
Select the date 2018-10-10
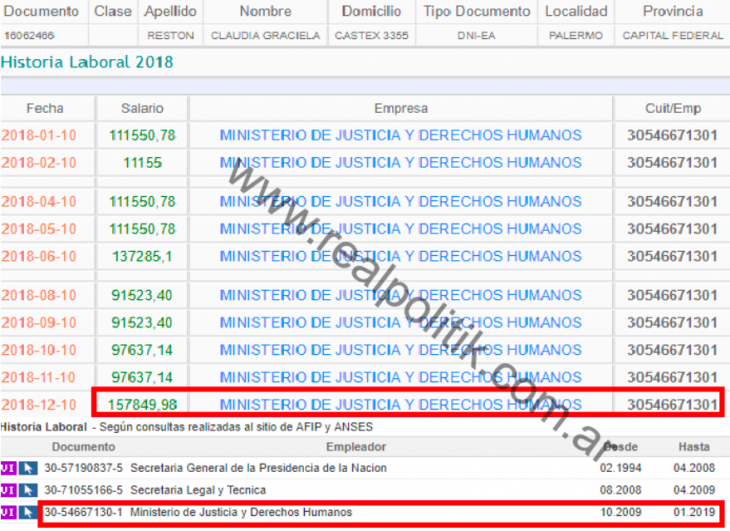39,350
